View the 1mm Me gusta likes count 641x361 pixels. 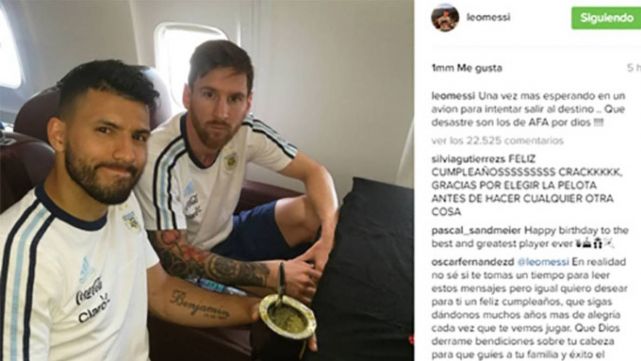point(466,68)
